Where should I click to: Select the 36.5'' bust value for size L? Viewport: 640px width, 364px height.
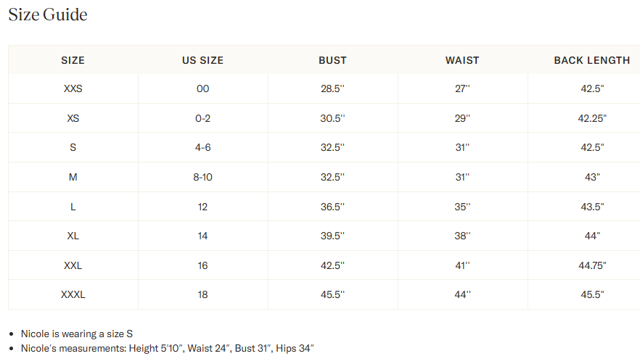(332, 207)
